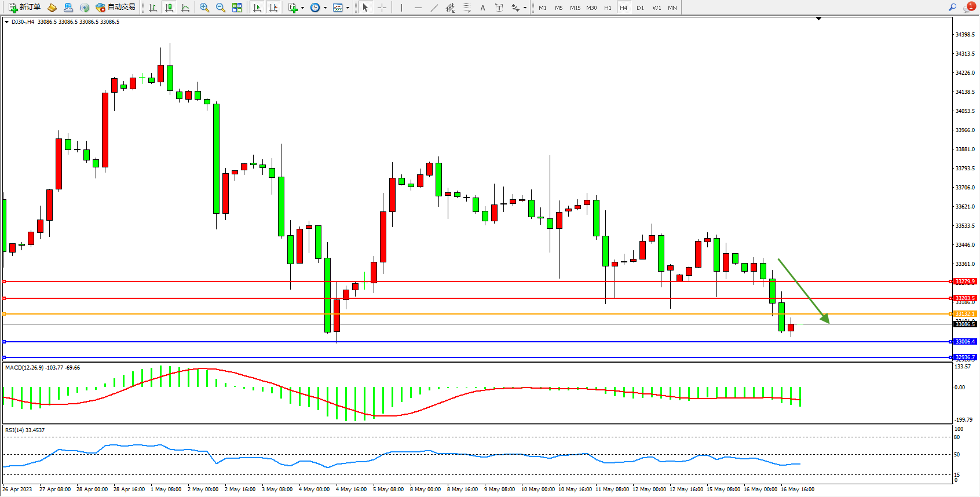Click the search magnifier icon

point(952,7)
